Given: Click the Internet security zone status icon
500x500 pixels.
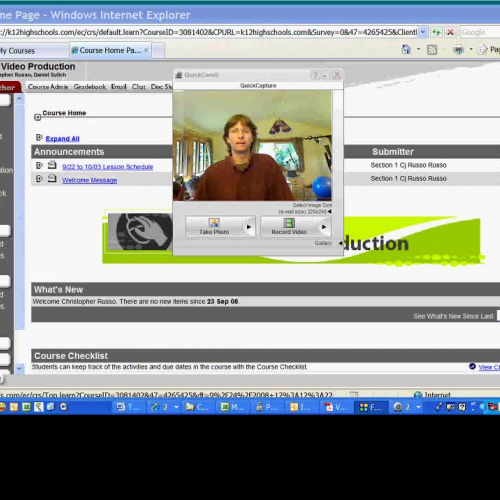Looking at the screenshot, I should (418, 395).
